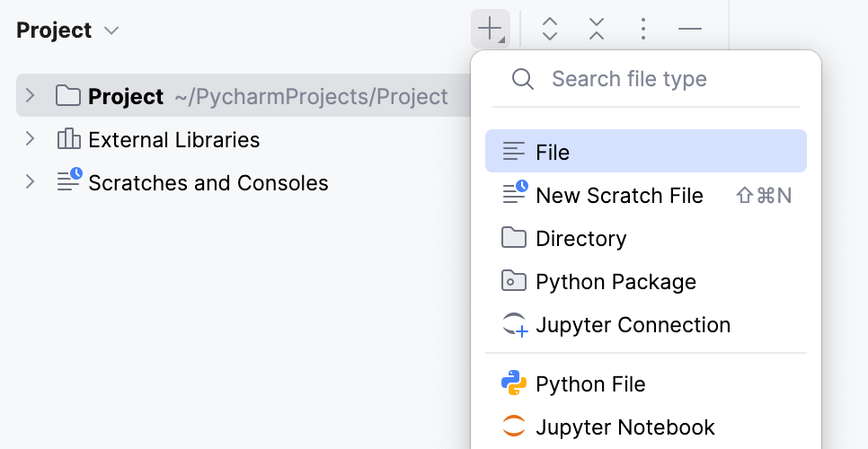Expand the External Libraries node
The width and height of the screenshot is (868, 449).
pos(30,139)
